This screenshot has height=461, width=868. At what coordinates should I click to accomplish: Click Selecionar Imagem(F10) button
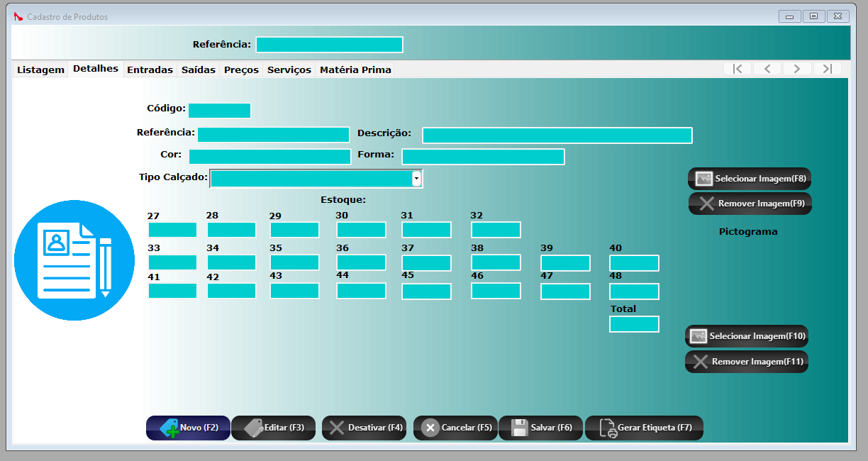pyautogui.click(x=747, y=336)
